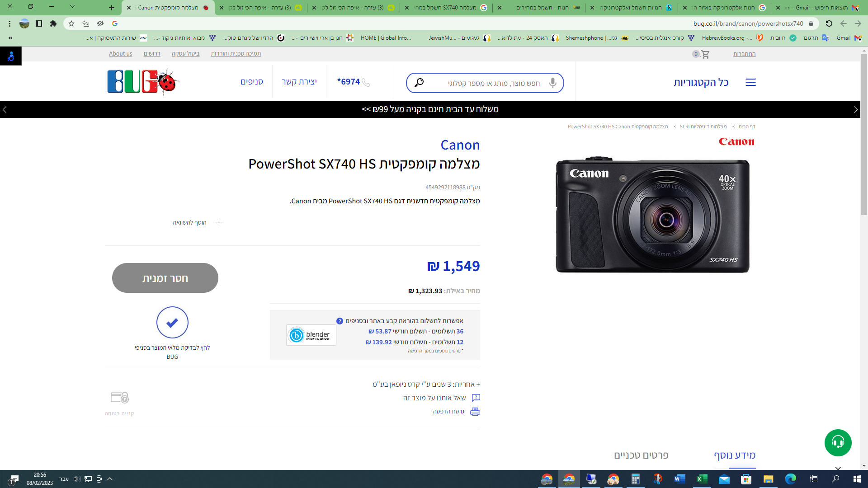Click blue checkmark to check branch stock
868x488 pixels.
(172, 323)
